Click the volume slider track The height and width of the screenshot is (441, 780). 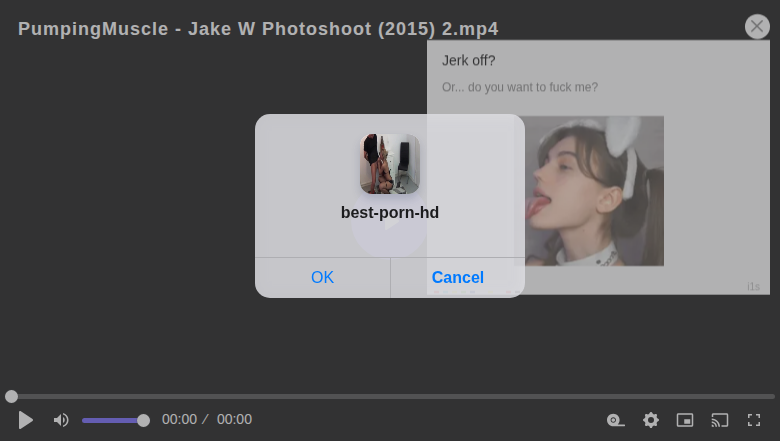click(112, 420)
